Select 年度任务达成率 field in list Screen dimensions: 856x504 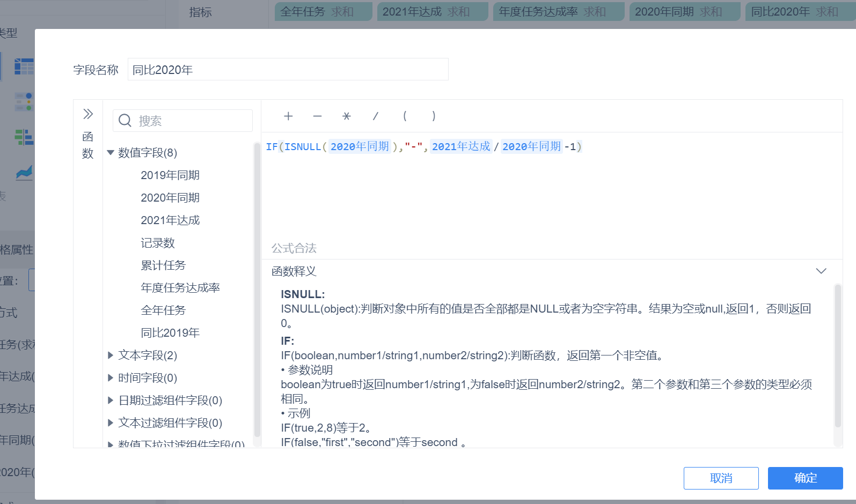tap(180, 288)
